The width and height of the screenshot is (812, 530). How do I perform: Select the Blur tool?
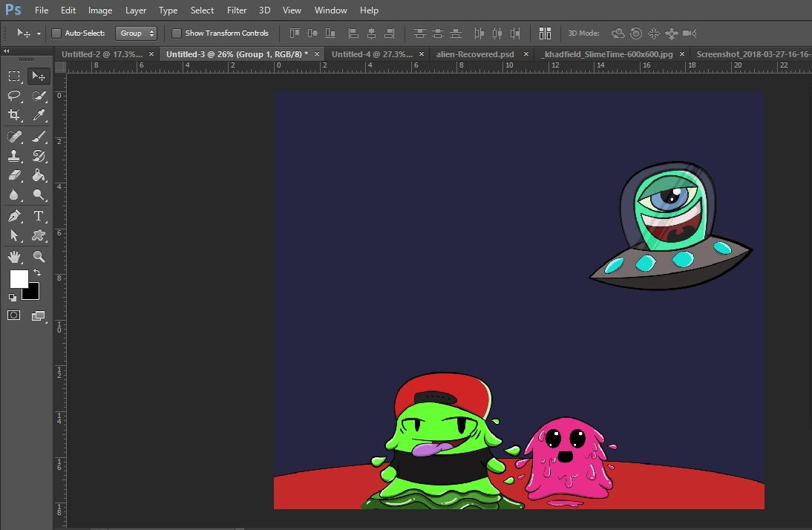14,194
